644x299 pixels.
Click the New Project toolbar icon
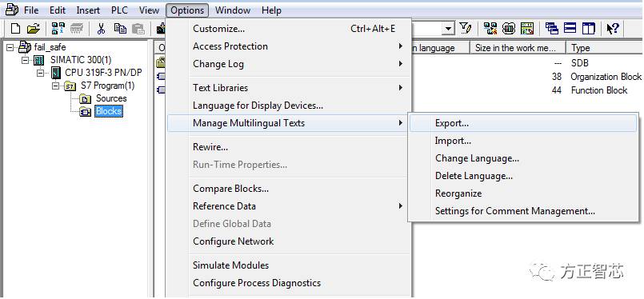coord(15,28)
